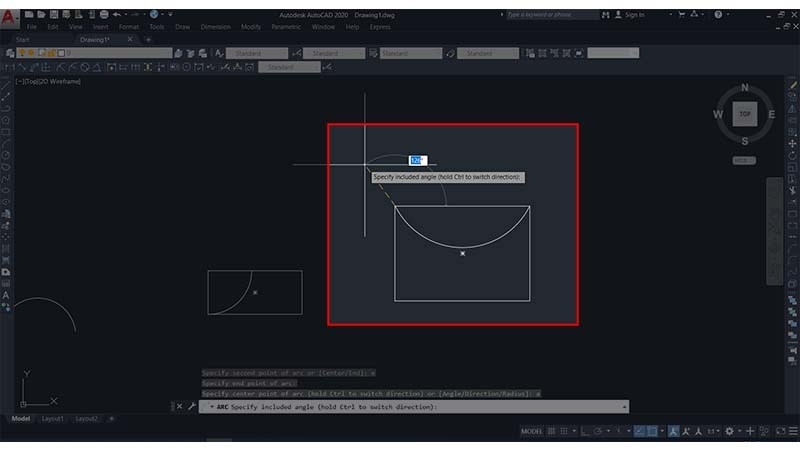Open the AutoCAD application menu logo

tap(9, 18)
